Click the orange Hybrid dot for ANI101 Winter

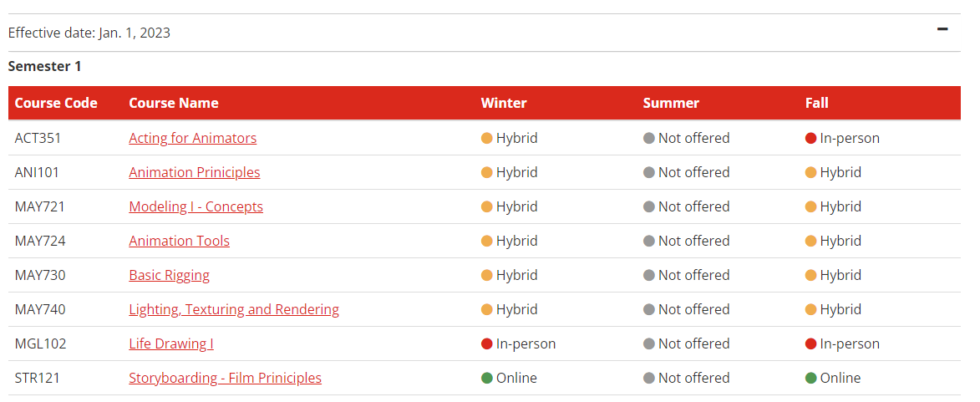coord(487,172)
